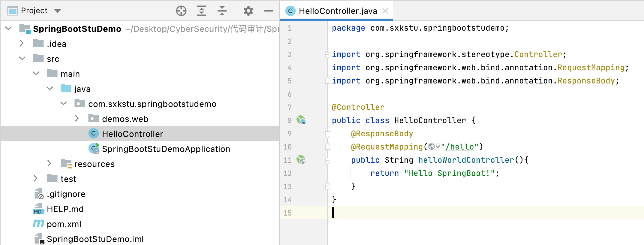This screenshot has width=644, height=245.
Task: Toggle code fold on the imports block
Action: click(328, 55)
